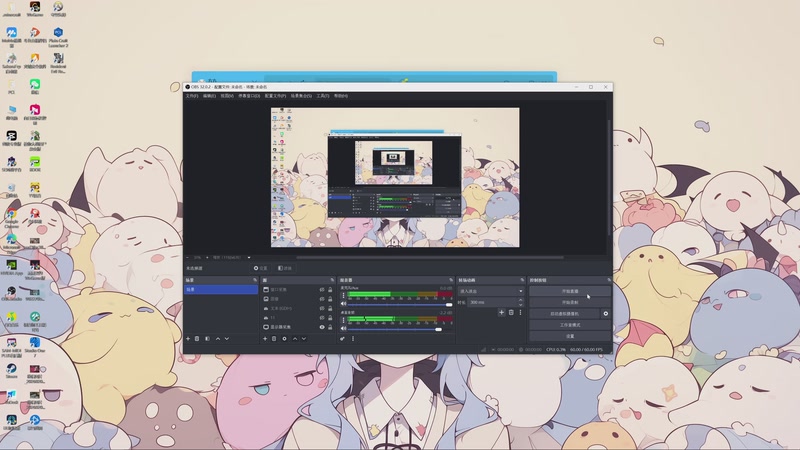This screenshot has height=450, width=800.
Task: Enable 工作室模式 button
Action: point(570,325)
